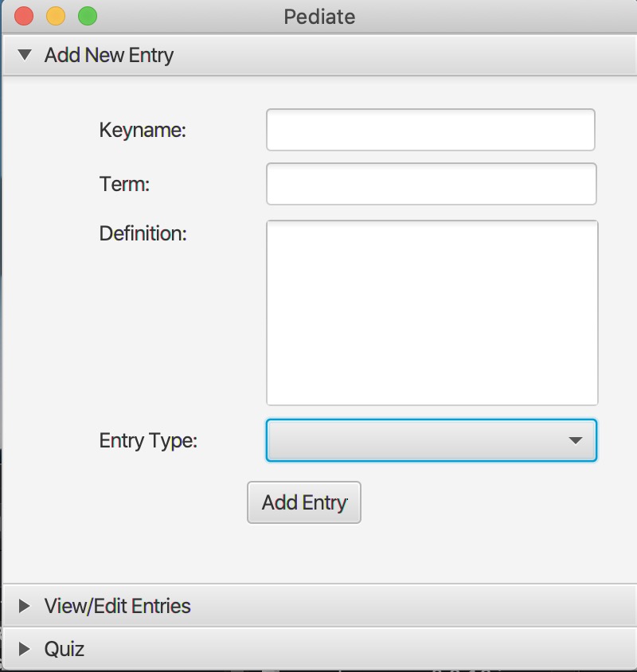Click the Entry Type label
This screenshot has width=637, height=672.
pyautogui.click(x=148, y=440)
